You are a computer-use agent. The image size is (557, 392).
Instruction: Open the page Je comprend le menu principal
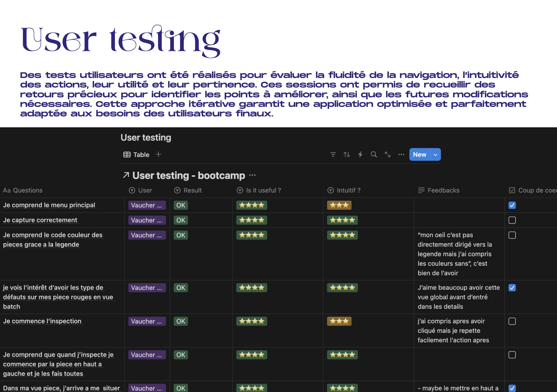point(49,205)
